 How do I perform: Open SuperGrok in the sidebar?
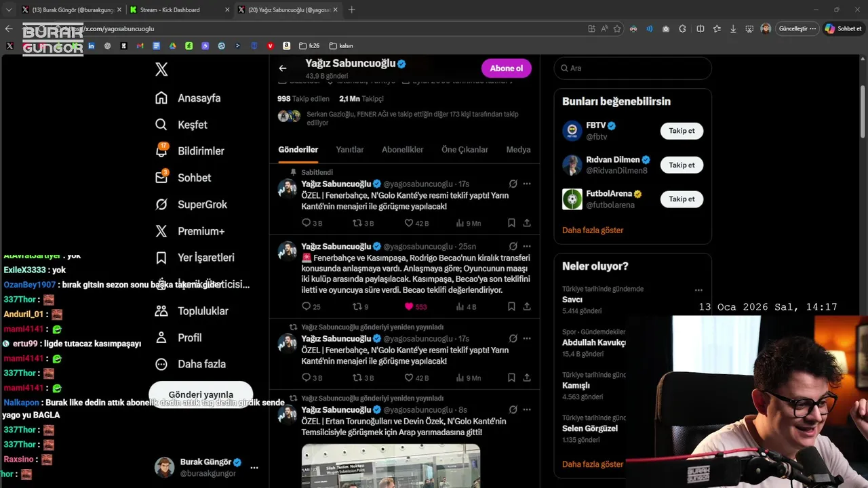(192, 204)
